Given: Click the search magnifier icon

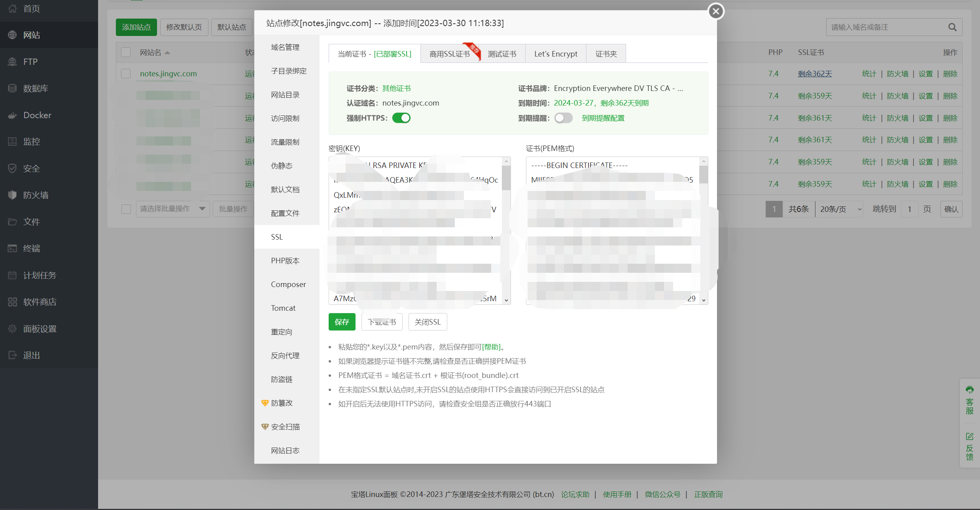Looking at the screenshot, I should [x=952, y=27].
